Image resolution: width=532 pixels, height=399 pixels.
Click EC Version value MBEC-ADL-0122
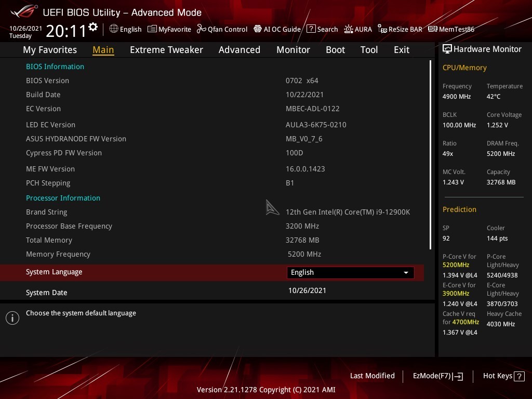[312, 109]
